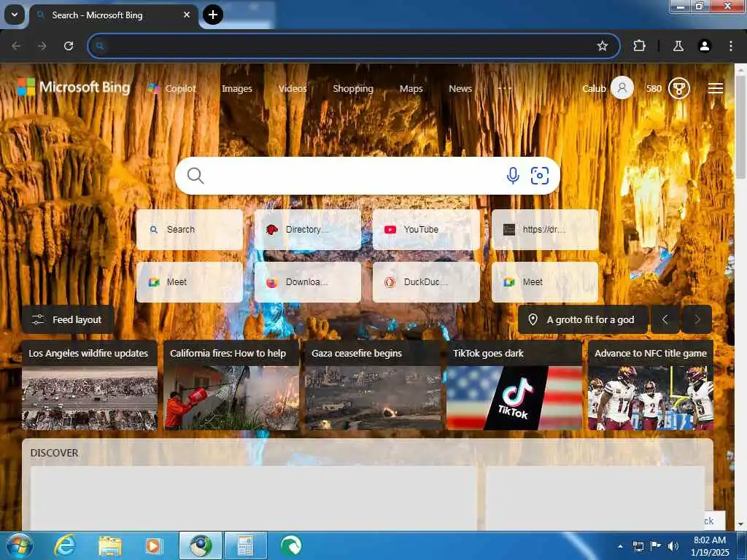Start voice search with microphone icon
Screen dimensions: 747x560
click(x=513, y=176)
